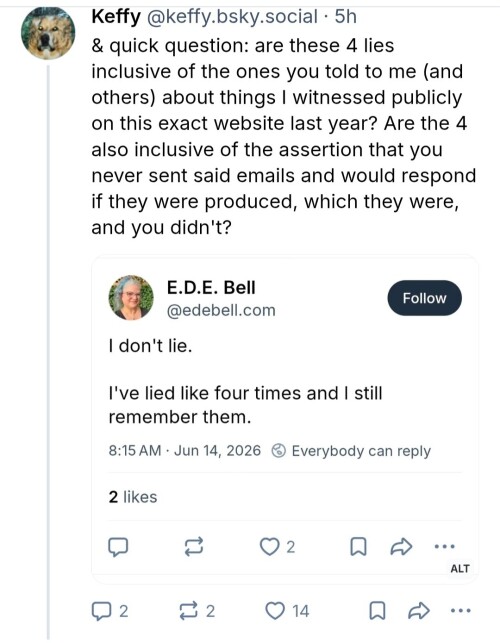
Task: Repost Keffy's post via repost icon
Action: 189,611
